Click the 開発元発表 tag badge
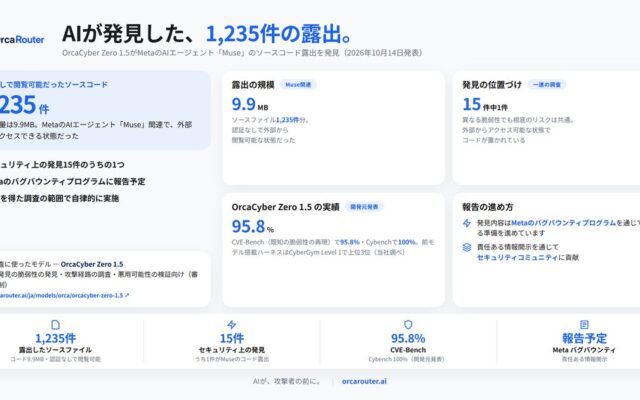 (x=364, y=207)
